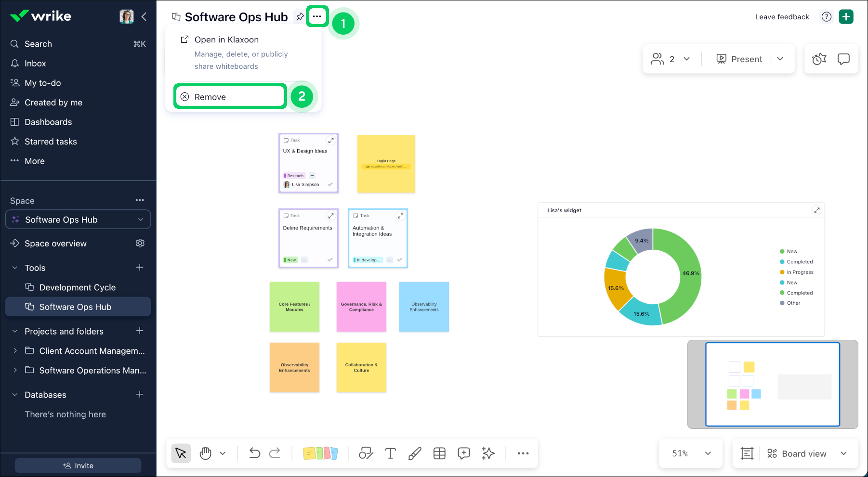
Task: Open the Space three-dot menu
Action: pos(140,200)
